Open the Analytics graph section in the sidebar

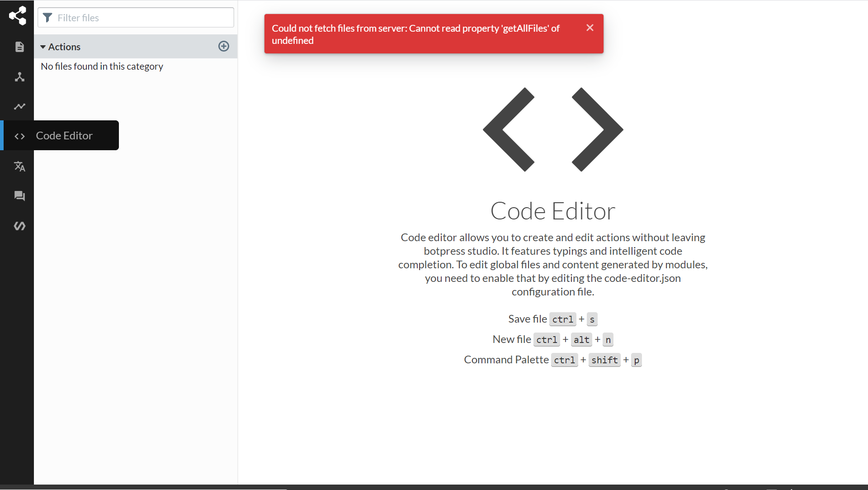click(x=19, y=106)
